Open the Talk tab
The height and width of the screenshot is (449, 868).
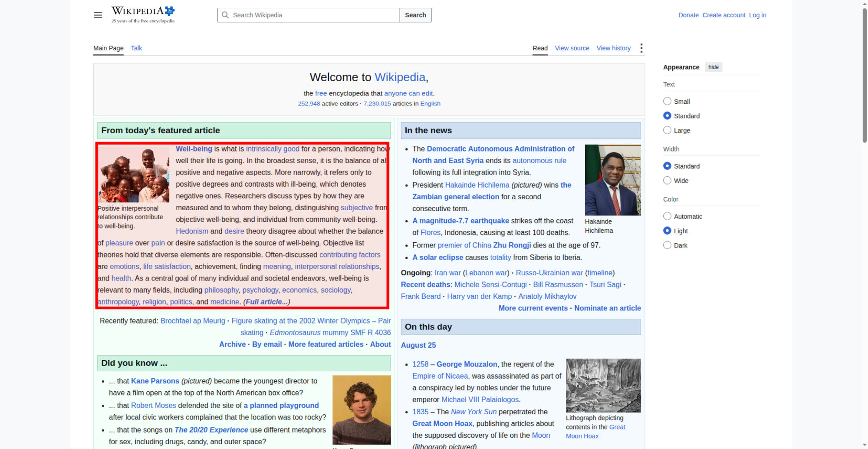(x=136, y=48)
